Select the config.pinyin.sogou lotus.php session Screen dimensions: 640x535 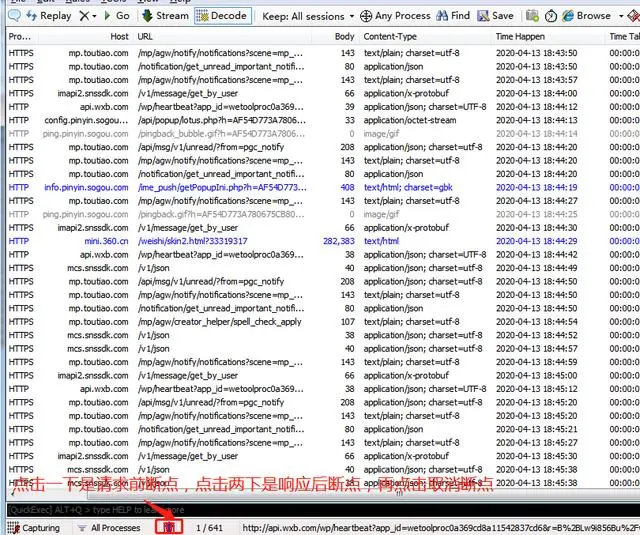coord(323,120)
